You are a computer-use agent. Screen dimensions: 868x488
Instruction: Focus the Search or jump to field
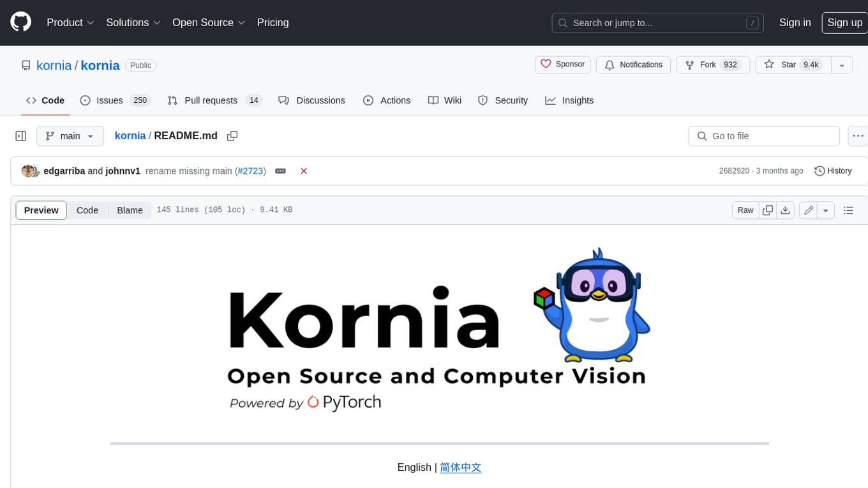click(659, 23)
